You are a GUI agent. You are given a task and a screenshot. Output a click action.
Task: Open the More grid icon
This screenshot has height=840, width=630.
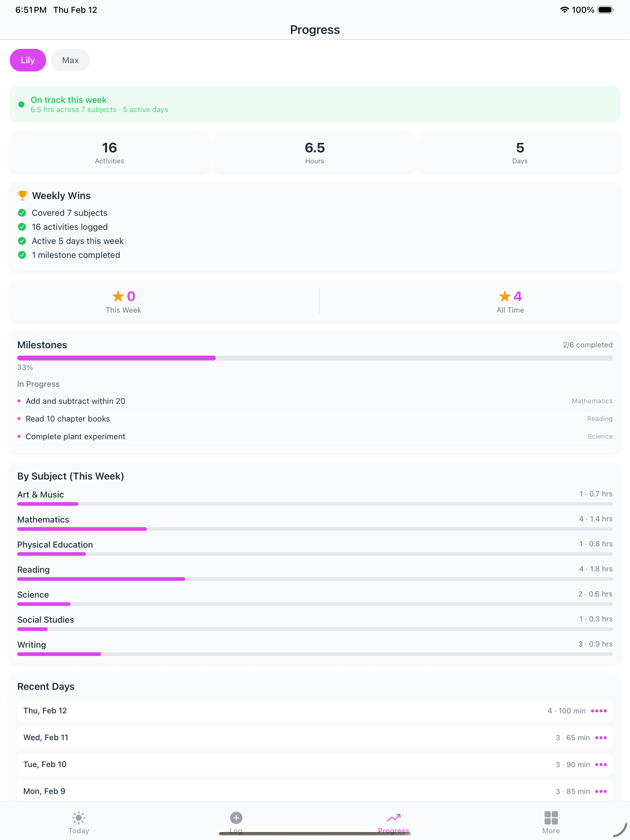click(x=551, y=818)
